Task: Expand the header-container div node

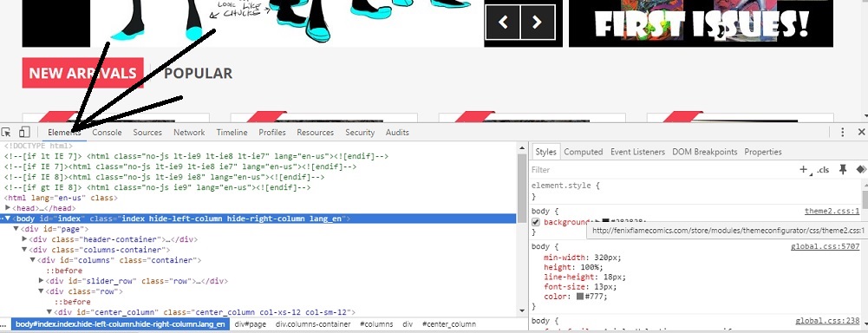Action: point(24,239)
